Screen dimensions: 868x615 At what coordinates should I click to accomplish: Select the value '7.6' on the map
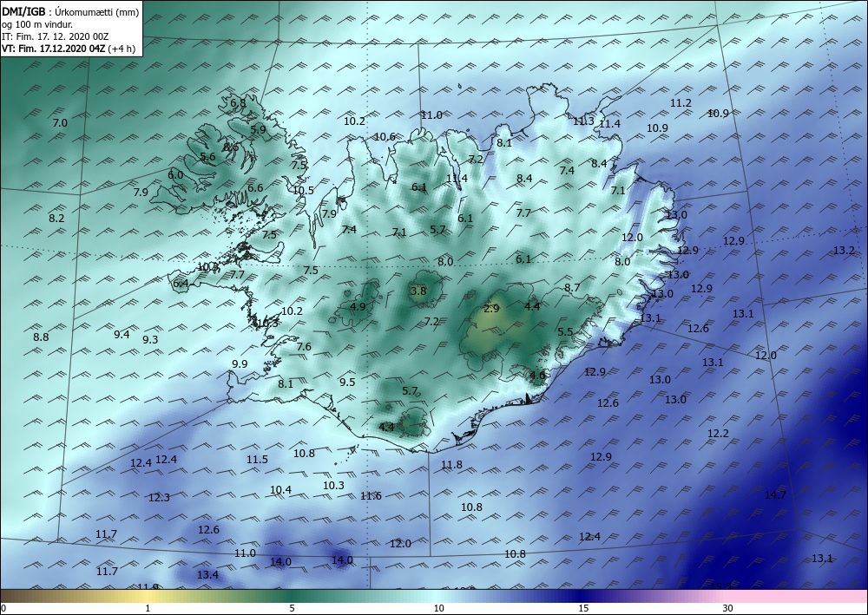[304, 347]
